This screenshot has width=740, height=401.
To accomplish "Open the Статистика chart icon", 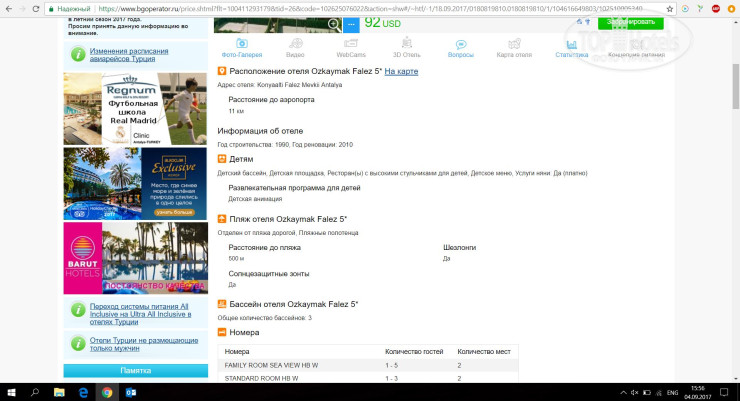I will point(571,46).
